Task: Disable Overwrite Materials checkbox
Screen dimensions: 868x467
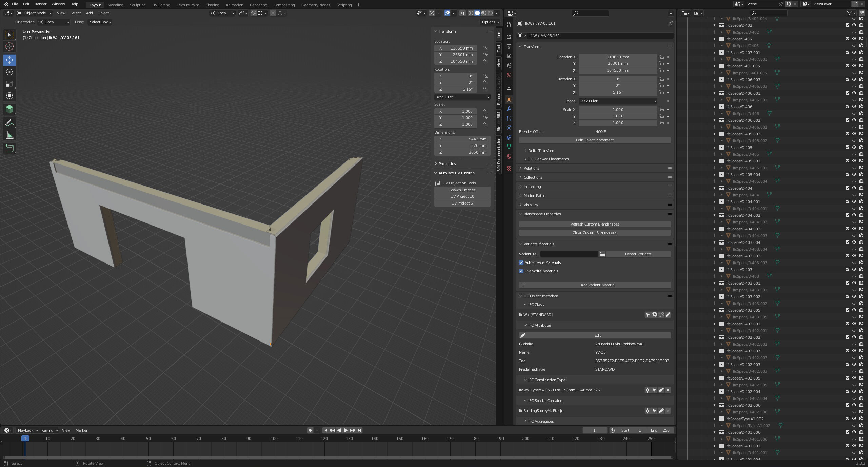Action: (521, 271)
